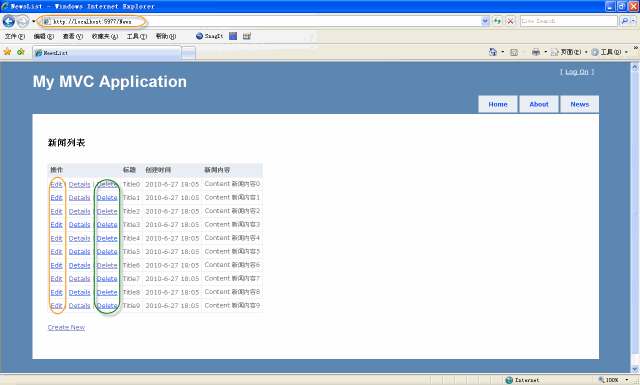Open the 页面(P) command bar menu

coord(569,52)
